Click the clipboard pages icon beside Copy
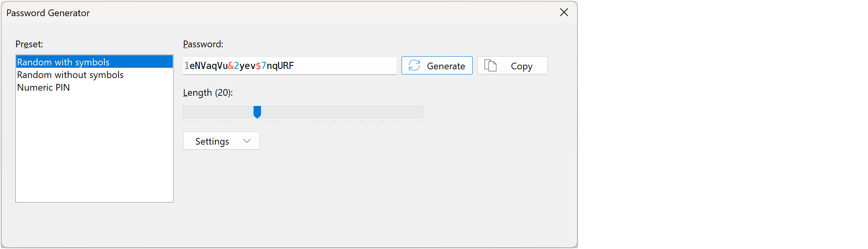 pyautogui.click(x=490, y=65)
